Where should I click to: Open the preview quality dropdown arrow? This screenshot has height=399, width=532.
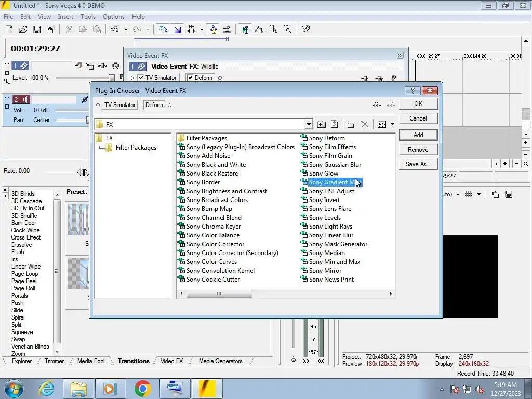pos(458,194)
